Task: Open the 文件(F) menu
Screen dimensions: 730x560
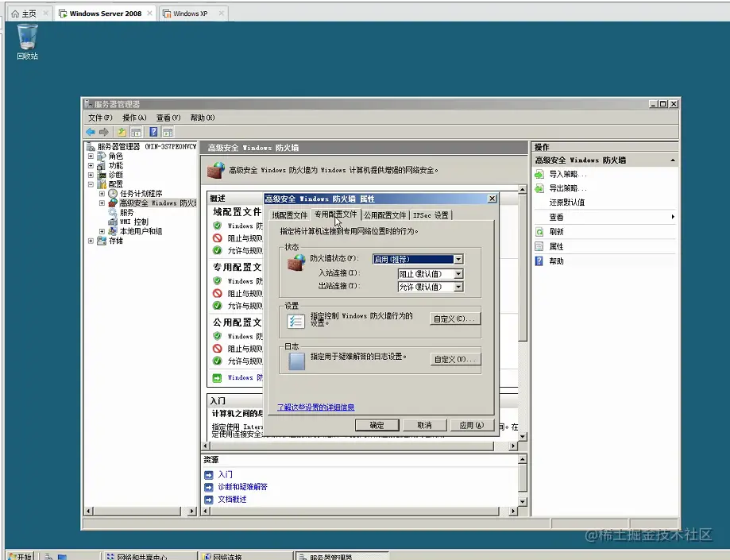Action: tap(100, 118)
